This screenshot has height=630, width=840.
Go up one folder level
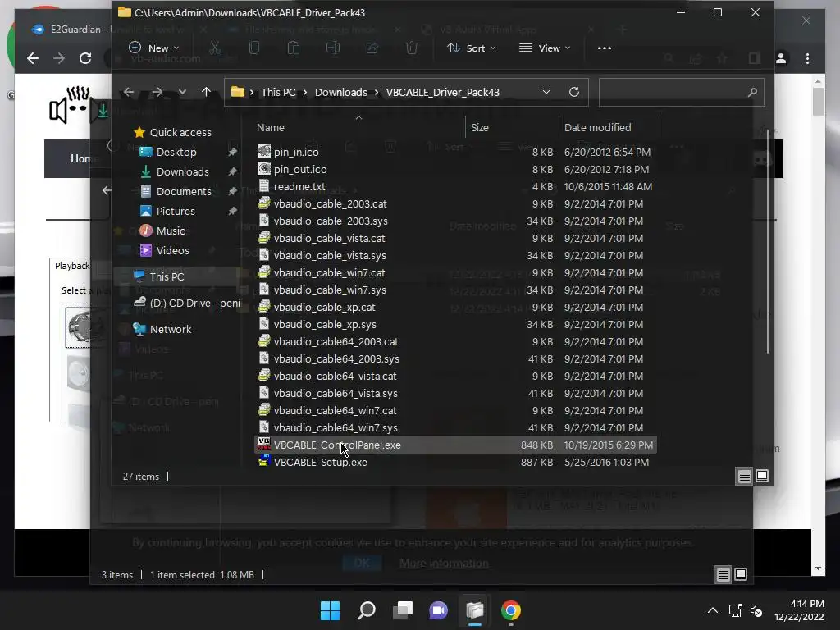click(x=206, y=92)
